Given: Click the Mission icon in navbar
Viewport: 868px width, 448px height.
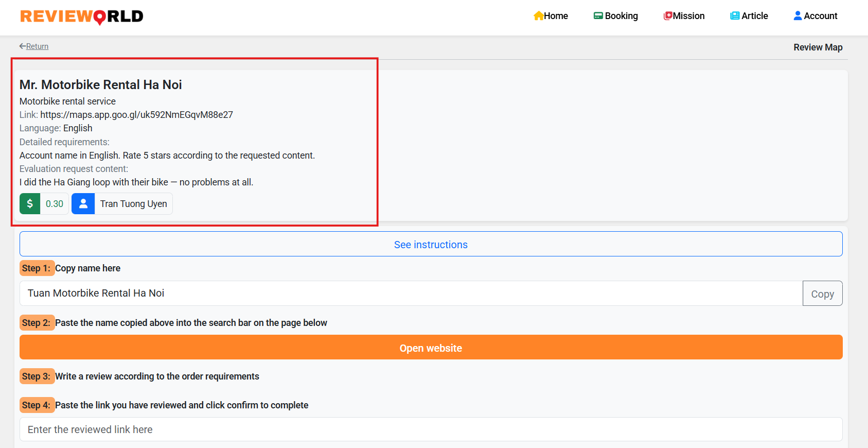Looking at the screenshot, I should [668, 16].
